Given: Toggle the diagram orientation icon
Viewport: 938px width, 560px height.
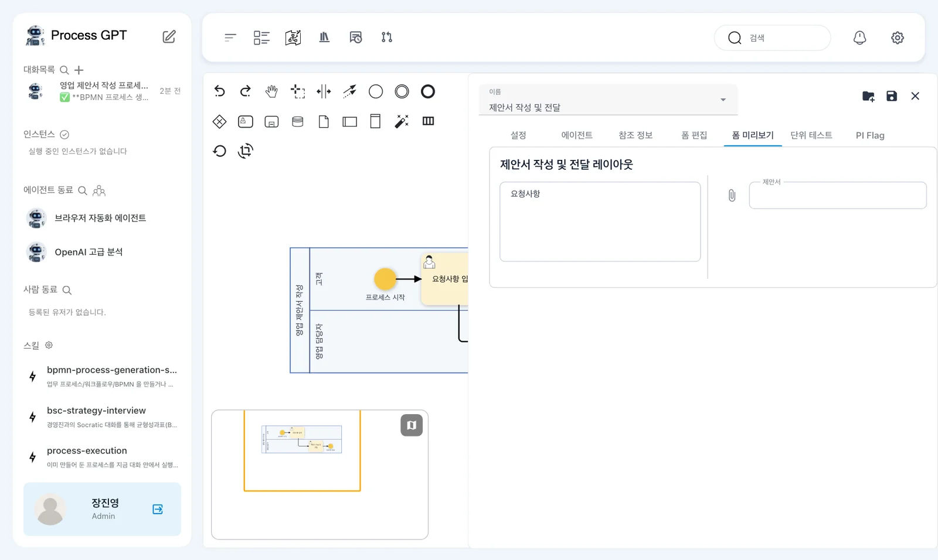Looking at the screenshot, I should (246, 151).
